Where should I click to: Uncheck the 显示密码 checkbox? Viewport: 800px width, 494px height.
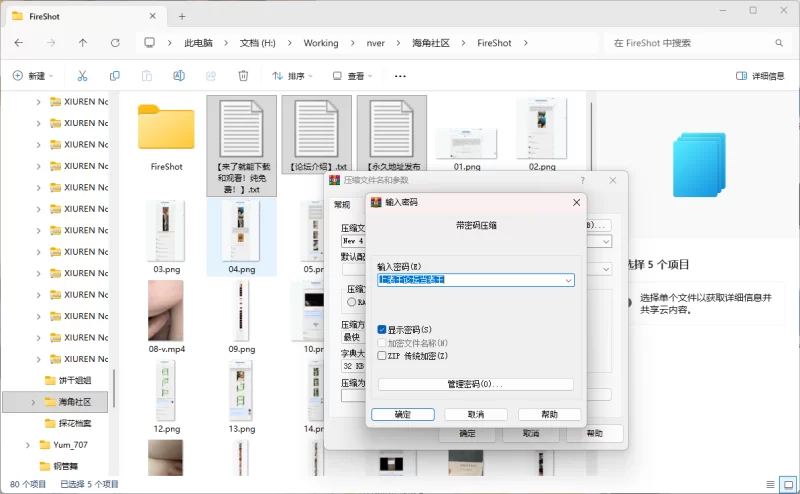382,329
